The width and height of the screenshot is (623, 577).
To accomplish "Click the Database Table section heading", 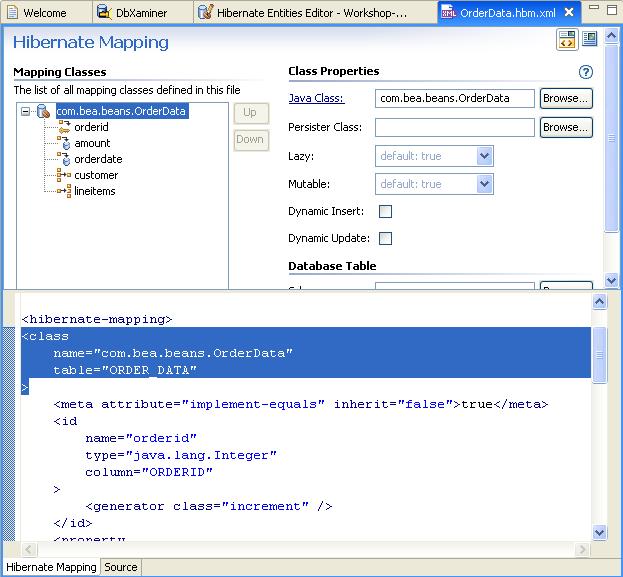I will [332, 266].
